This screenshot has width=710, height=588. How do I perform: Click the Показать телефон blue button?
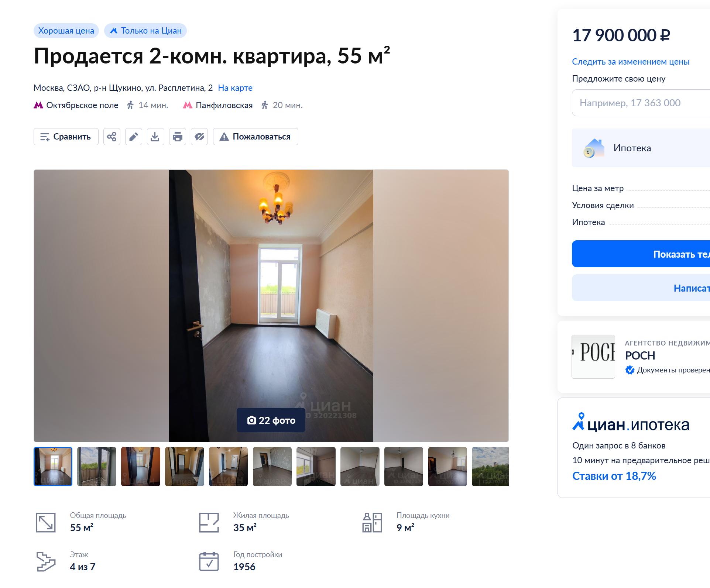(x=641, y=254)
